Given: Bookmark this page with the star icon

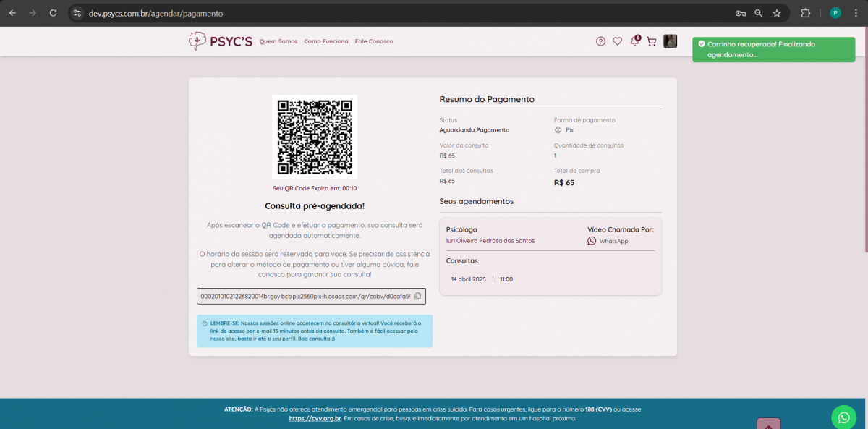Looking at the screenshot, I should [777, 13].
